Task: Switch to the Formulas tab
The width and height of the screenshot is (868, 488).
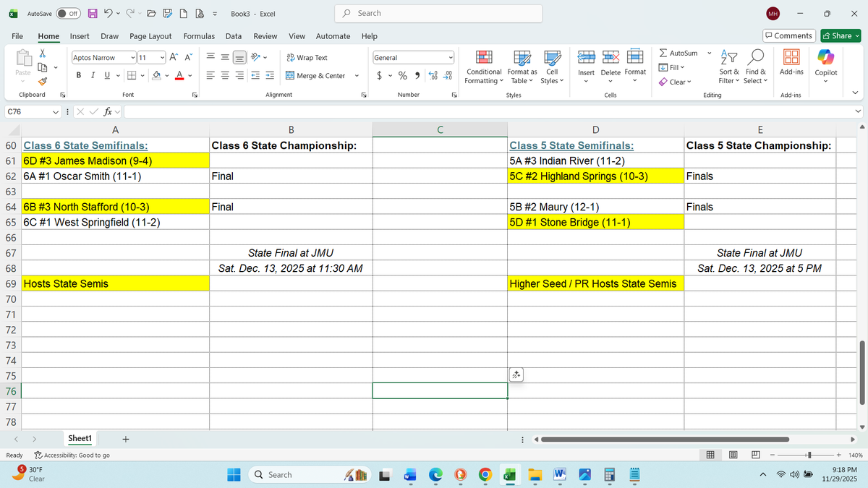Action: (199, 36)
